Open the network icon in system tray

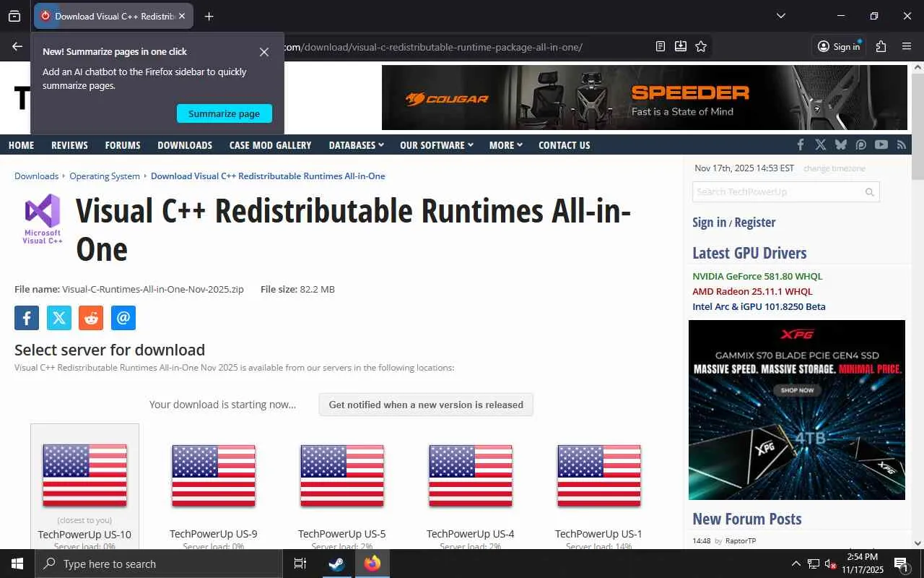pos(814,564)
